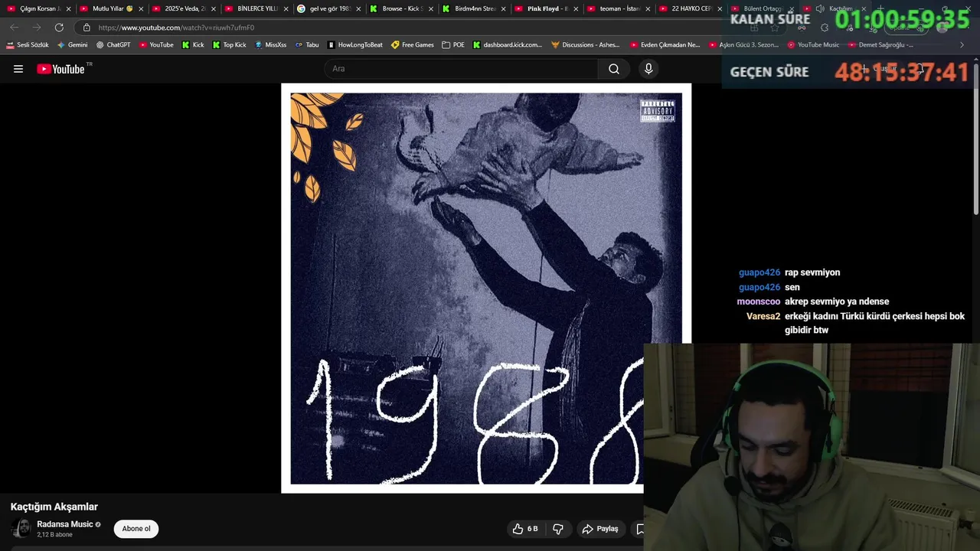
Task: Go forward with browser forward arrow
Action: coord(37,28)
